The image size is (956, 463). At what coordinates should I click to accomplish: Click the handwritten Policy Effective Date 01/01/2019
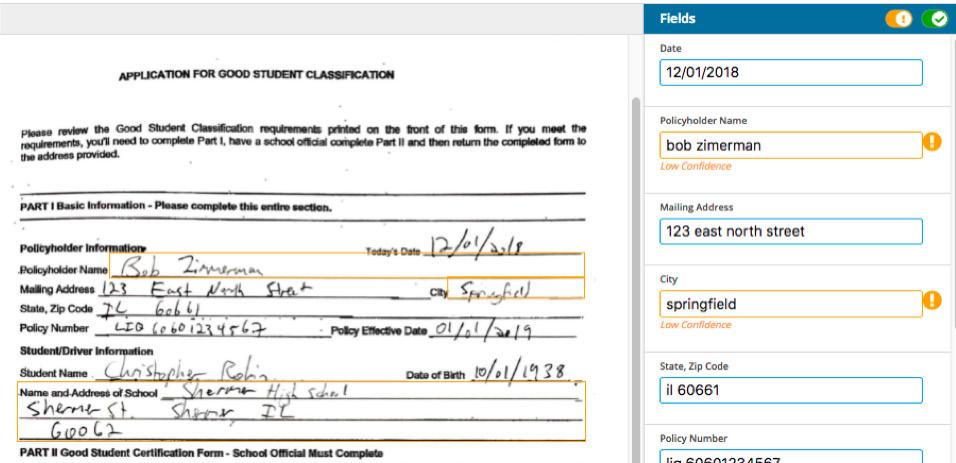point(482,330)
